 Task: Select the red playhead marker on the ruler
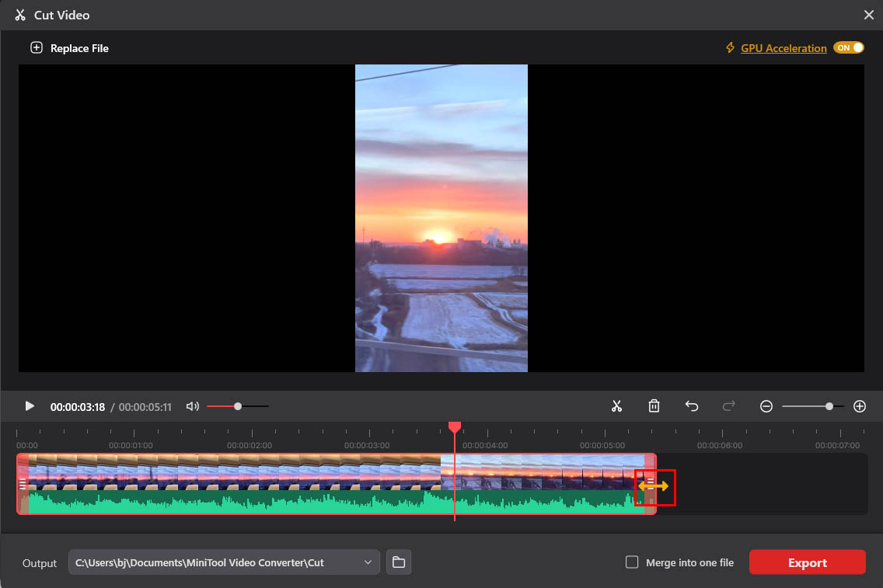(x=455, y=427)
